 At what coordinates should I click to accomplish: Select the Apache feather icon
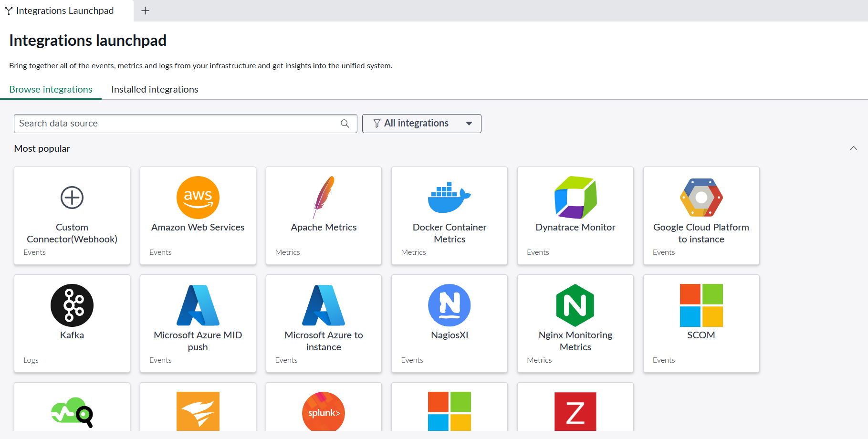(x=324, y=198)
